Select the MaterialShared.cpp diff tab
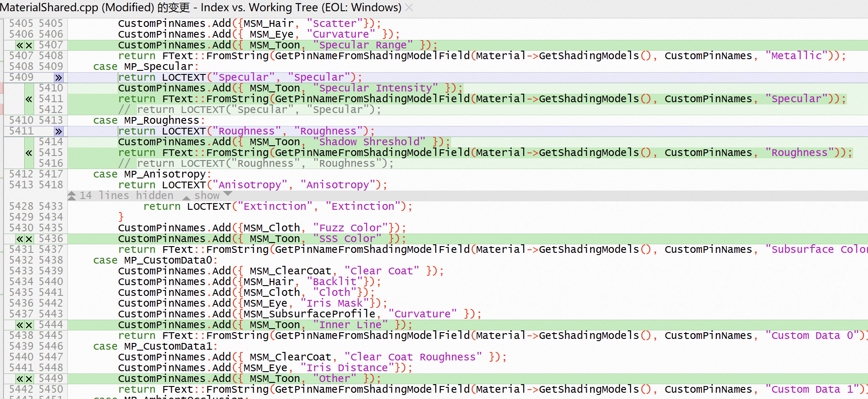Image resolution: width=868 pixels, height=399 pixels. click(201, 8)
